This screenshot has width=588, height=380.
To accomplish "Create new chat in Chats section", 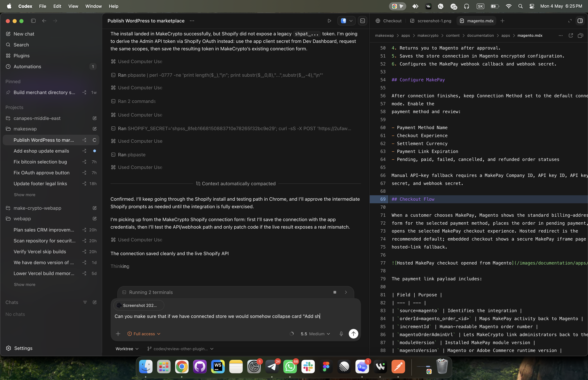I will (94, 302).
